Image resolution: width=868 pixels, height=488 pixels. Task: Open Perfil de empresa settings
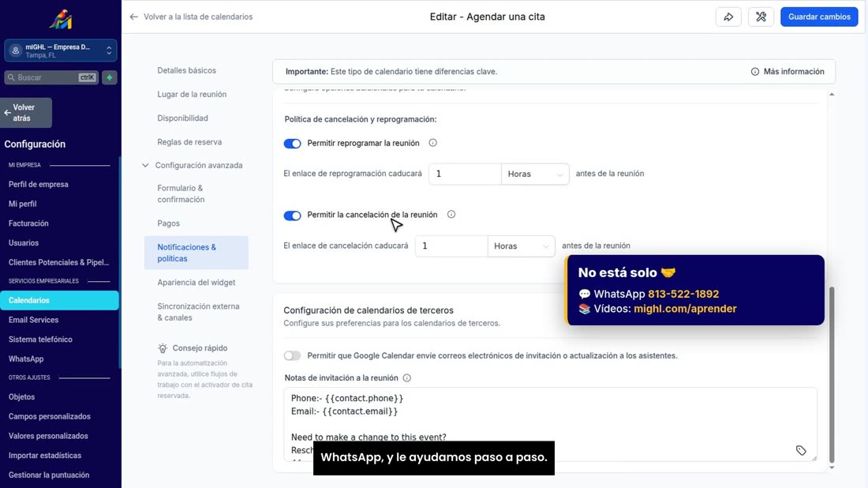point(38,185)
